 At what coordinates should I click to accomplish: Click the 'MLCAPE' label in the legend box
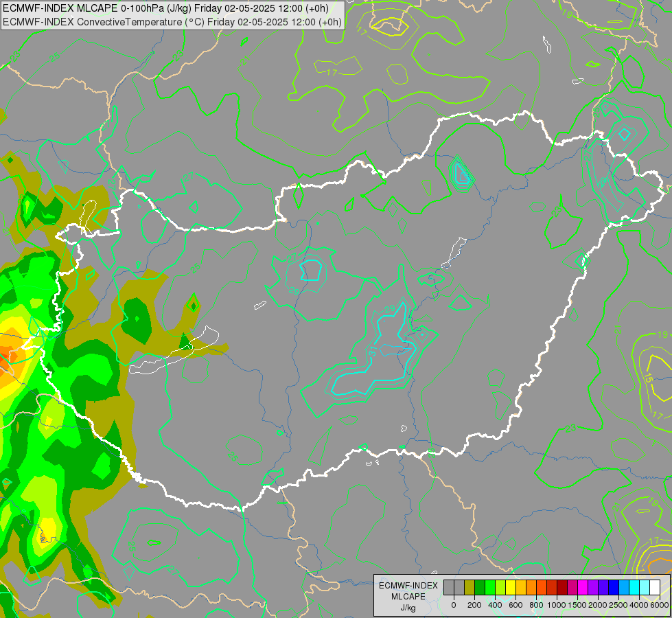(408, 597)
